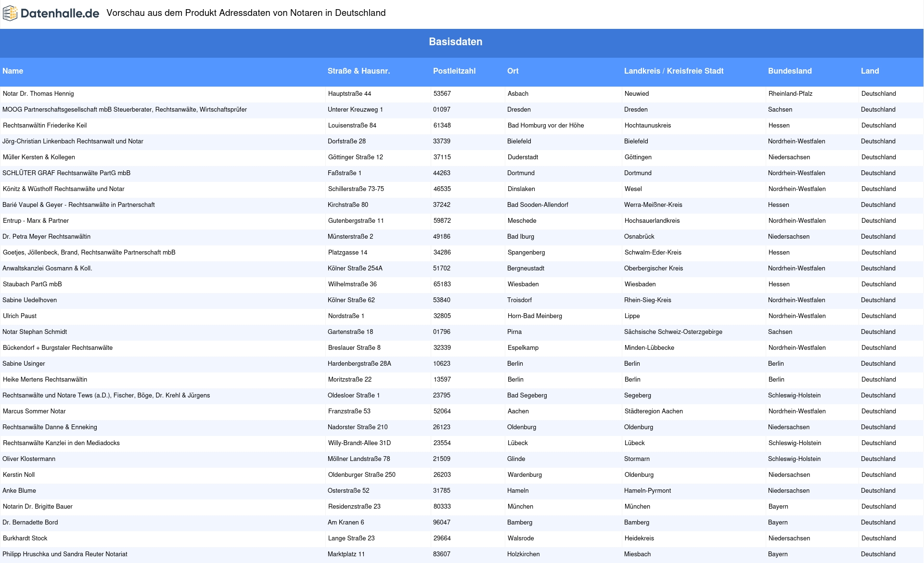
Task: Click the Basisdaten section header
Action: [456, 42]
